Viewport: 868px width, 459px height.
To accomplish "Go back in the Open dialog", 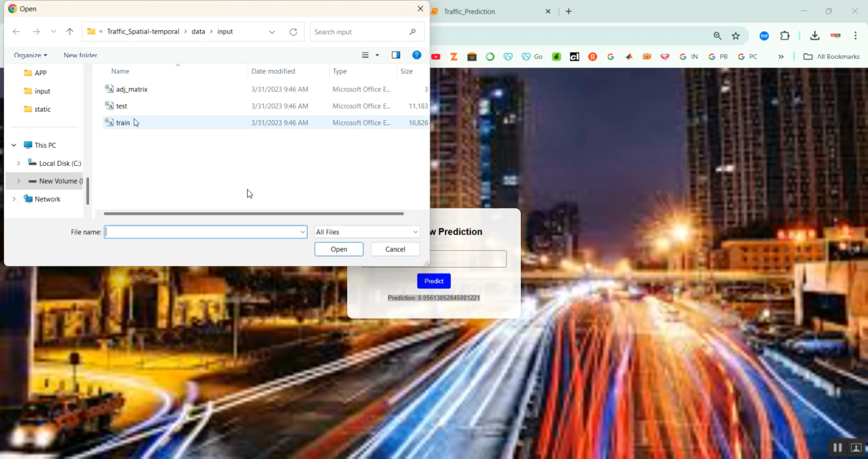I will click(x=16, y=32).
